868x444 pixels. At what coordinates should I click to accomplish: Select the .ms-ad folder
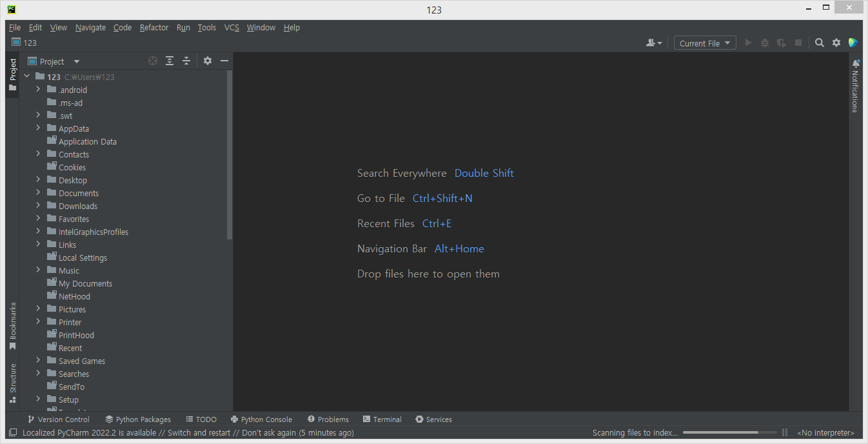70,103
